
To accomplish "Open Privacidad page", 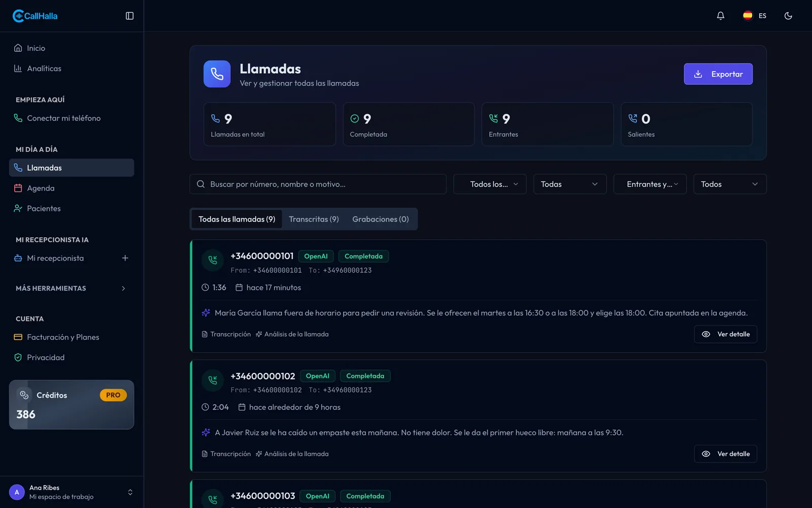I will pos(72,358).
